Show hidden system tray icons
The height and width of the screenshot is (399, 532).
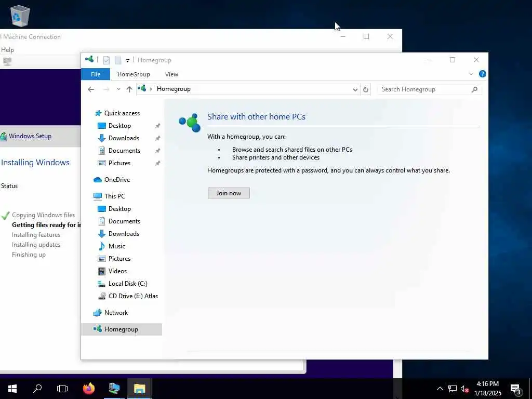440,389
